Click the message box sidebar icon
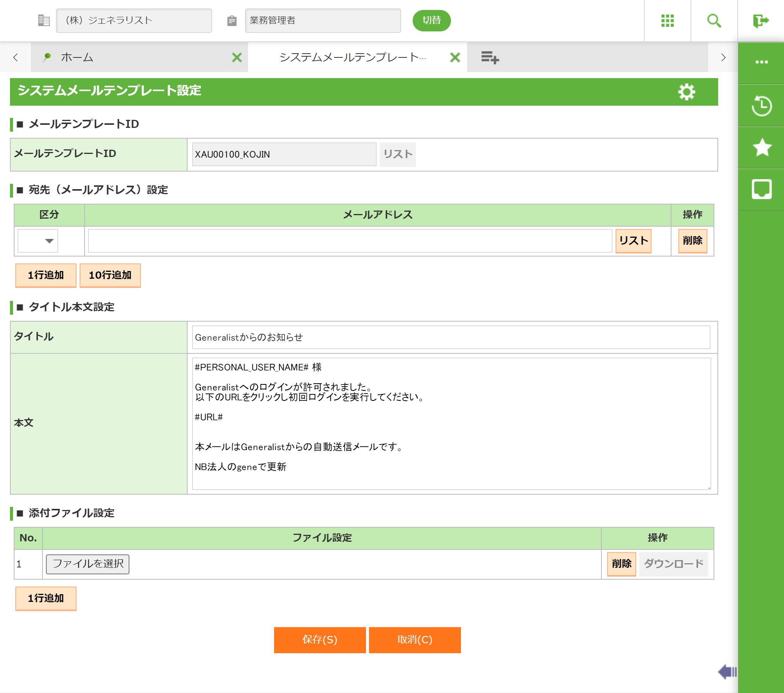784x693 pixels. (x=761, y=189)
